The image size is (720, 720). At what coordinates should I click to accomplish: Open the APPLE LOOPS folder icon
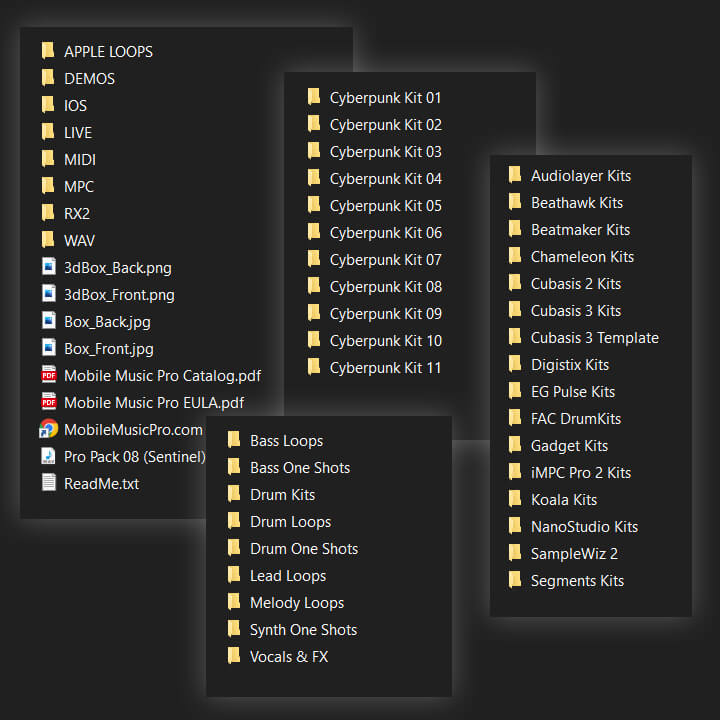coord(48,51)
